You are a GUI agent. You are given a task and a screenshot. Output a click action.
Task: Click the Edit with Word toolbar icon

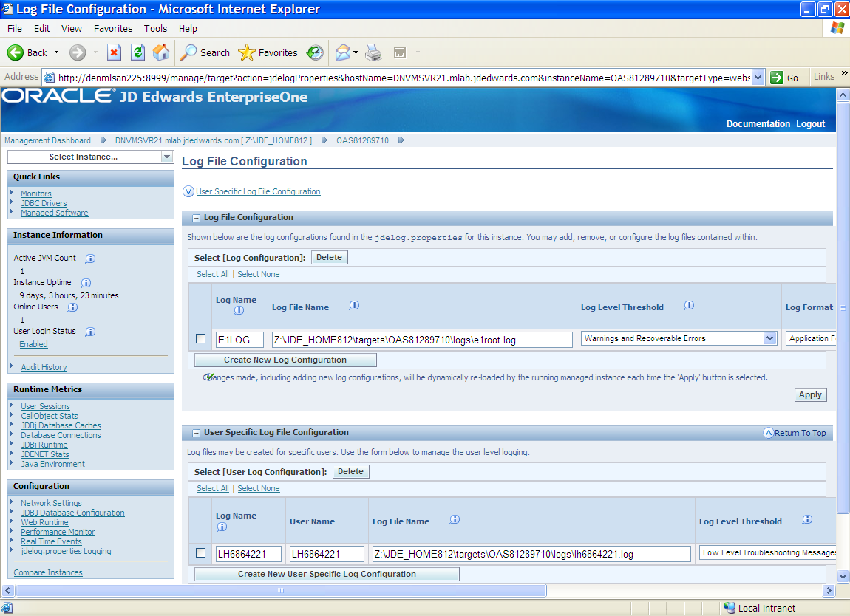pyautogui.click(x=400, y=52)
